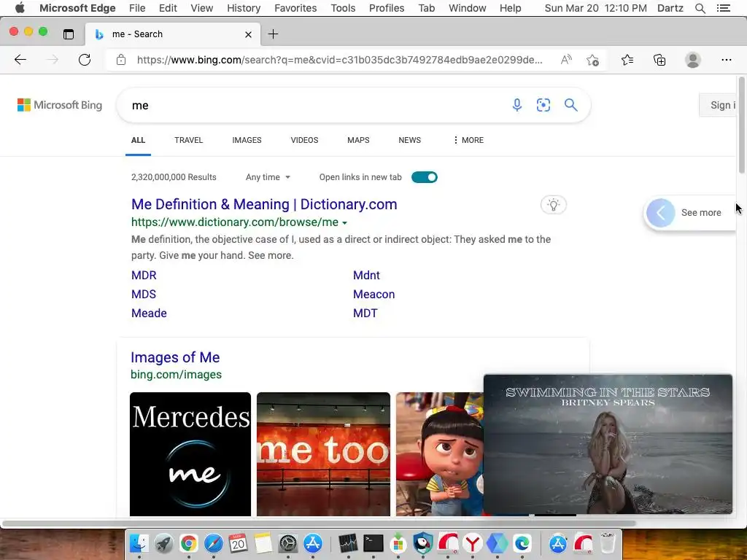Click the Microsoft Bing logo
Image resolution: width=747 pixels, height=560 pixels.
pos(60,105)
